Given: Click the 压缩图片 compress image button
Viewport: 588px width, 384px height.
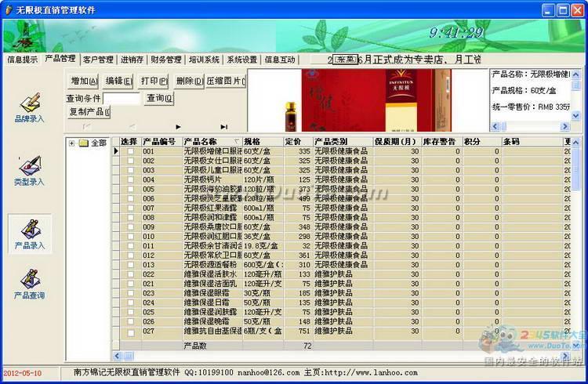Looking at the screenshot, I should click(225, 81).
